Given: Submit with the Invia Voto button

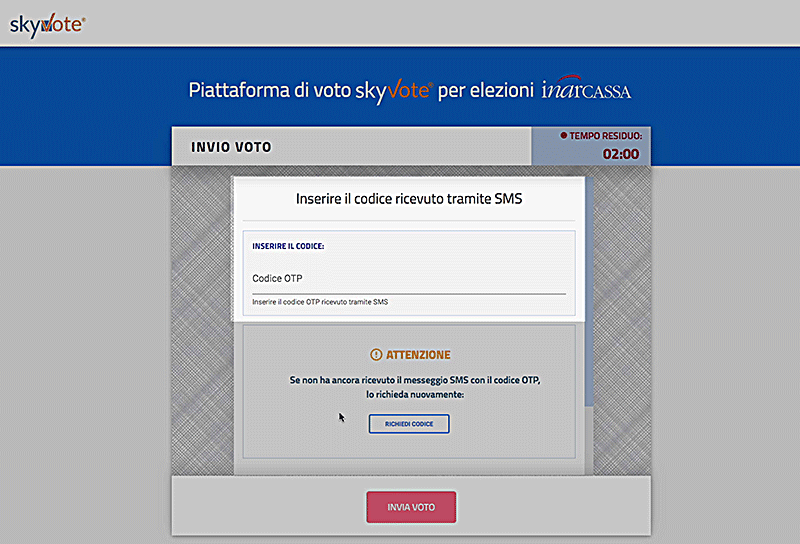Looking at the screenshot, I should [x=411, y=507].
